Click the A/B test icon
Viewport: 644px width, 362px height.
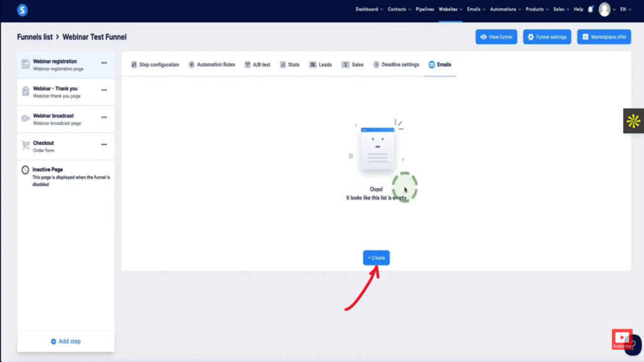coord(247,65)
